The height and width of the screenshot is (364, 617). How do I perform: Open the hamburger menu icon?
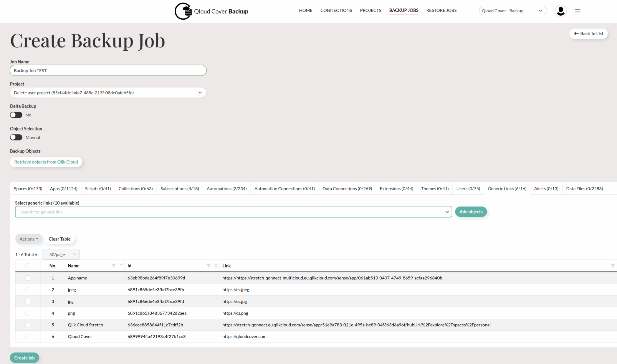pyautogui.click(x=578, y=11)
